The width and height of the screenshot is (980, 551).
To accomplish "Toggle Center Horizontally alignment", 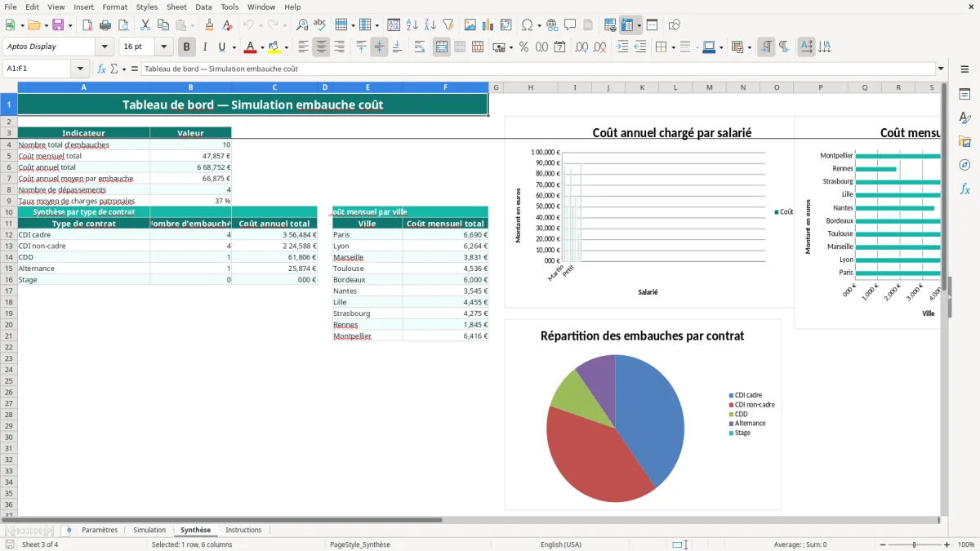I will pos(321,47).
